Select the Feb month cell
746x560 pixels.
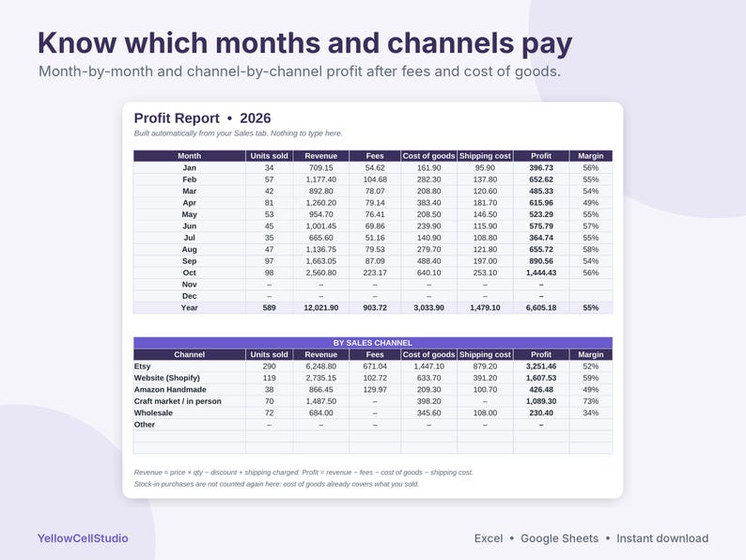(190, 179)
